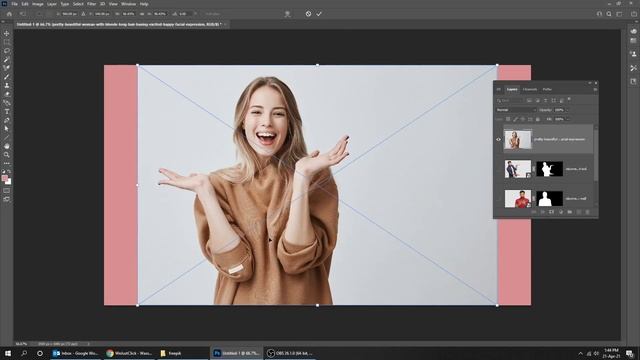Viewport: 640px width, 360px height.
Task: Open OBS from the taskbar
Action: tap(290, 353)
